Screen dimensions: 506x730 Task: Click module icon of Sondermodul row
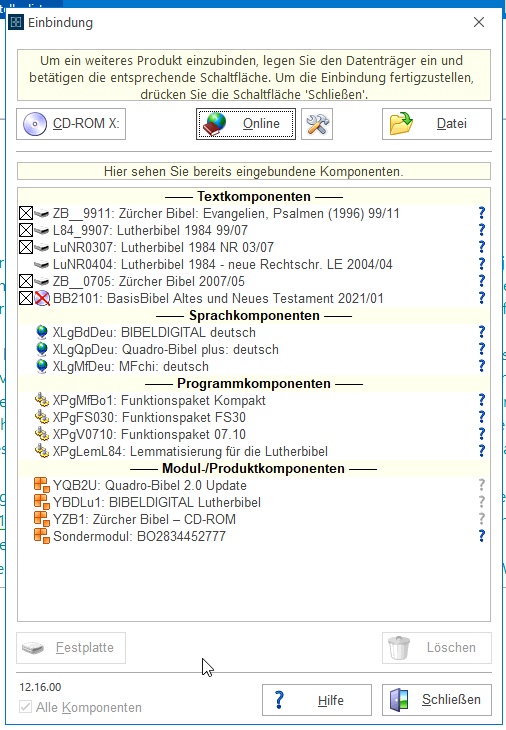[x=42, y=536]
